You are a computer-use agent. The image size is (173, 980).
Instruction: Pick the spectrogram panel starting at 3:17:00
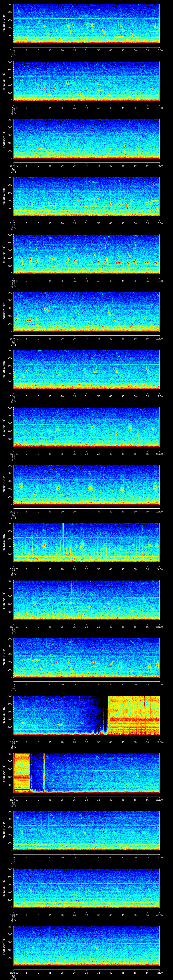(86, 197)
